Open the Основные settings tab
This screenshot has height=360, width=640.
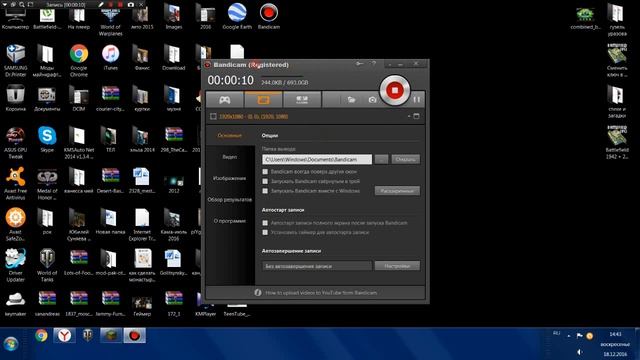[x=230, y=136]
